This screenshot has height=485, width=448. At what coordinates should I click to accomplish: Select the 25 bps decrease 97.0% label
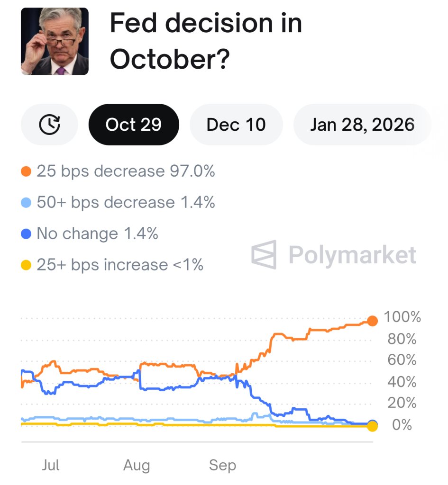click(x=126, y=171)
